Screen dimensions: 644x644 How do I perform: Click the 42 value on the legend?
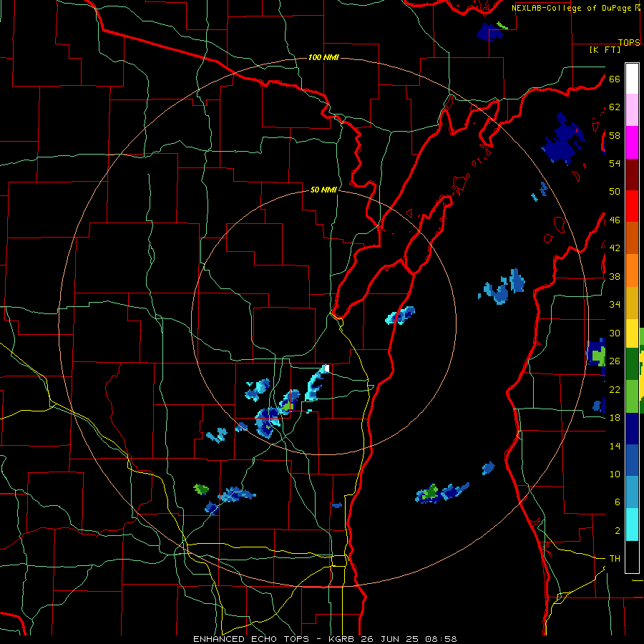(615, 248)
